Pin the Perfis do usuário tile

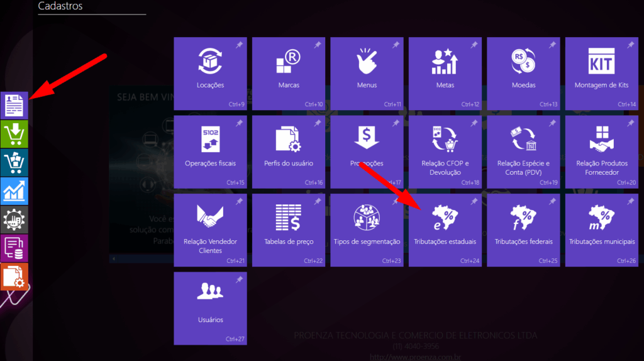pos(318,123)
